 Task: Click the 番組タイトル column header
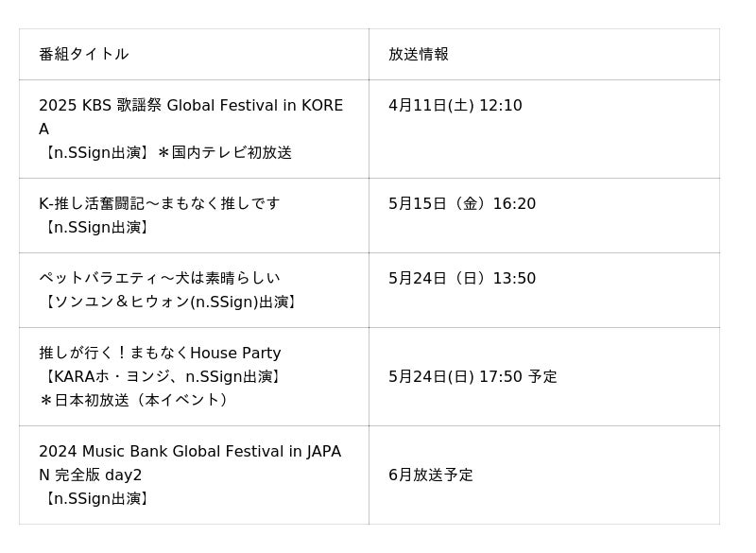[83, 54]
